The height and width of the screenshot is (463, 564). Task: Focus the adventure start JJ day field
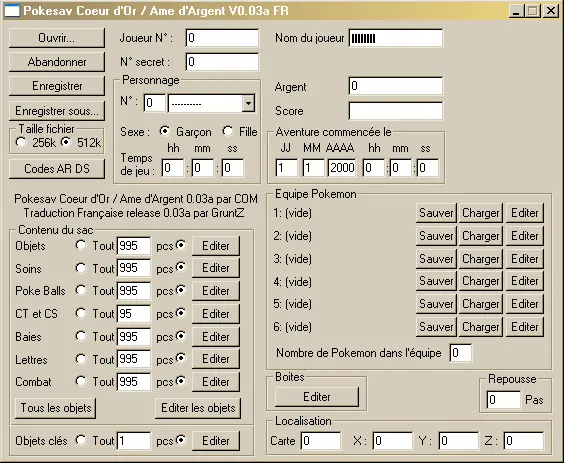(286, 168)
